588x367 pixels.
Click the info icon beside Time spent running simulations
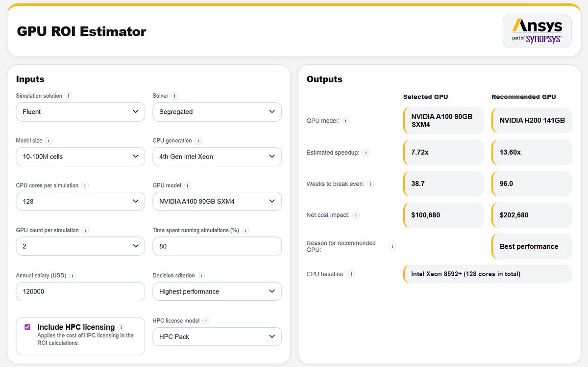click(245, 230)
